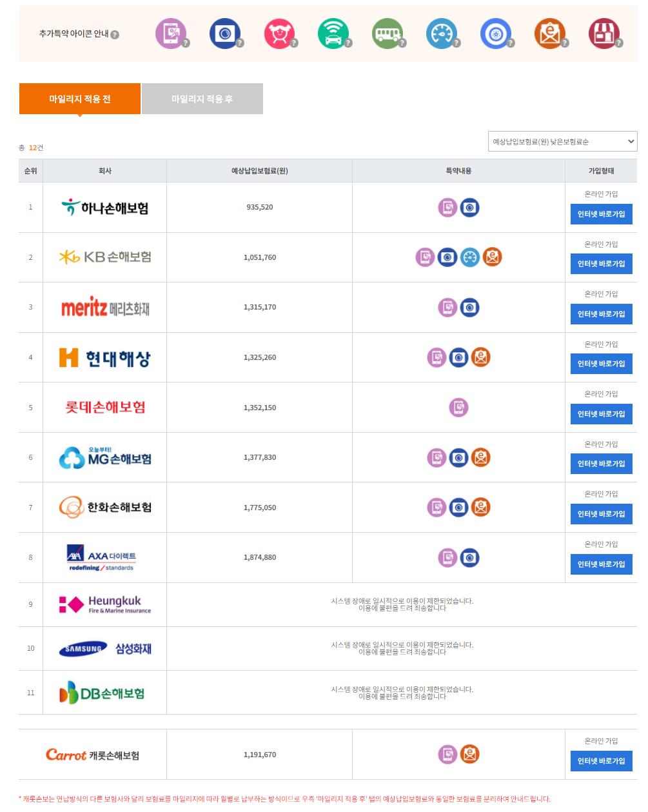This screenshot has width=648, height=812.
Task: Click the purple mobile icon in AXA다이렉트 row
Action: [x=447, y=558]
